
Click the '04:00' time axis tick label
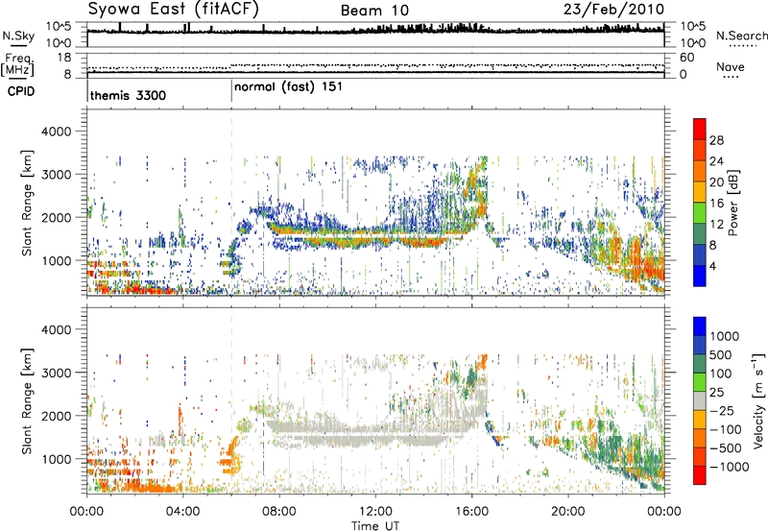182,512
